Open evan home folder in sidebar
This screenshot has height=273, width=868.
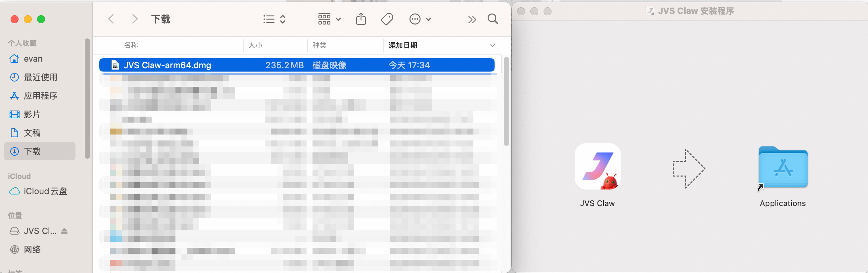[x=40, y=59]
